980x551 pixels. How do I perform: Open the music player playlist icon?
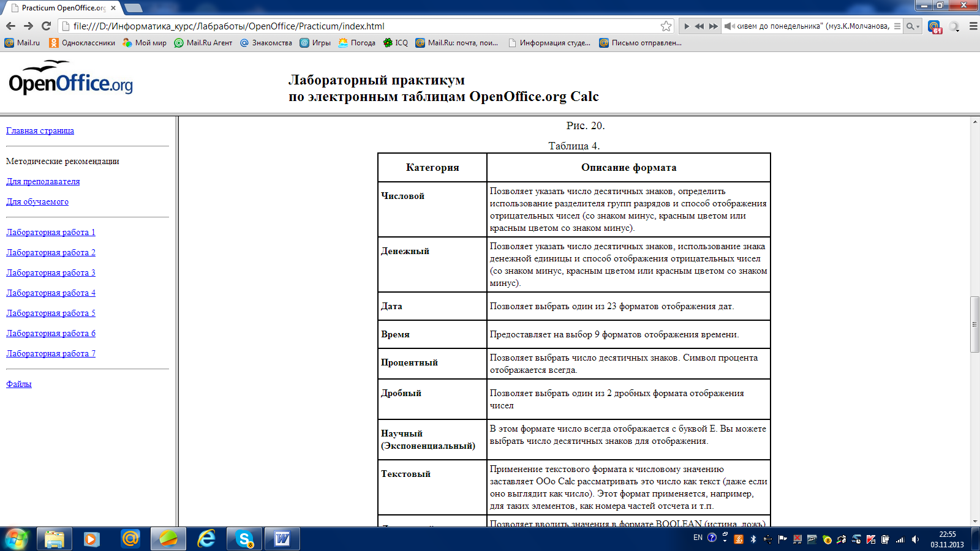[x=897, y=26]
